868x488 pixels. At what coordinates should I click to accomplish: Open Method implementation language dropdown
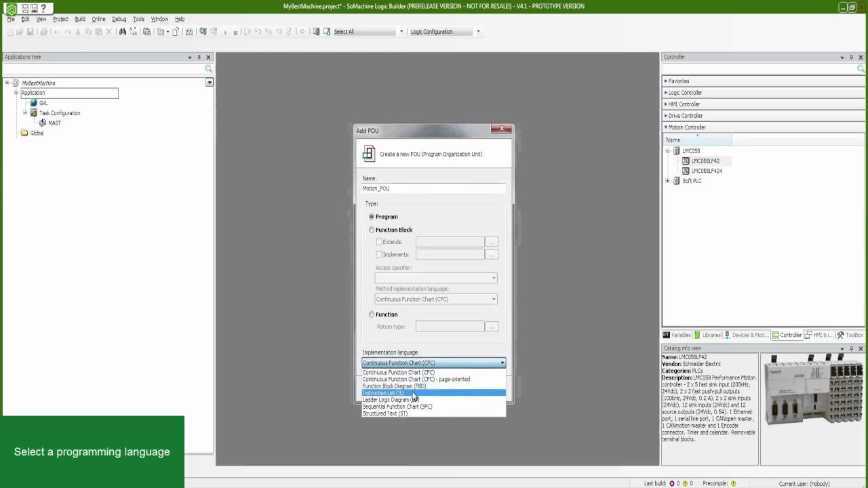[494, 299]
